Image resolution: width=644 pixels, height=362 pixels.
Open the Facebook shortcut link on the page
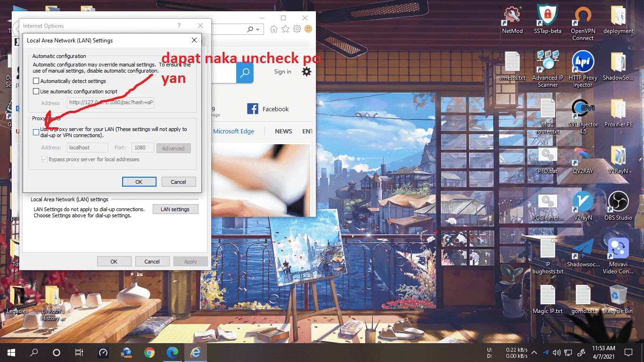(268, 109)
